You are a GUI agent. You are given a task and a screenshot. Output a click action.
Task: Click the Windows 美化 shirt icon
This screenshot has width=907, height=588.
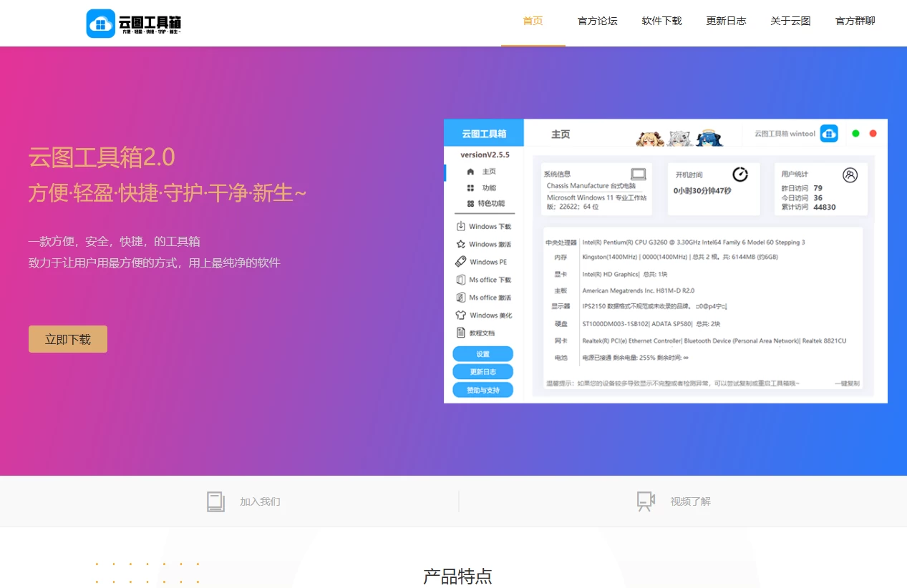[x=461, y=315]
